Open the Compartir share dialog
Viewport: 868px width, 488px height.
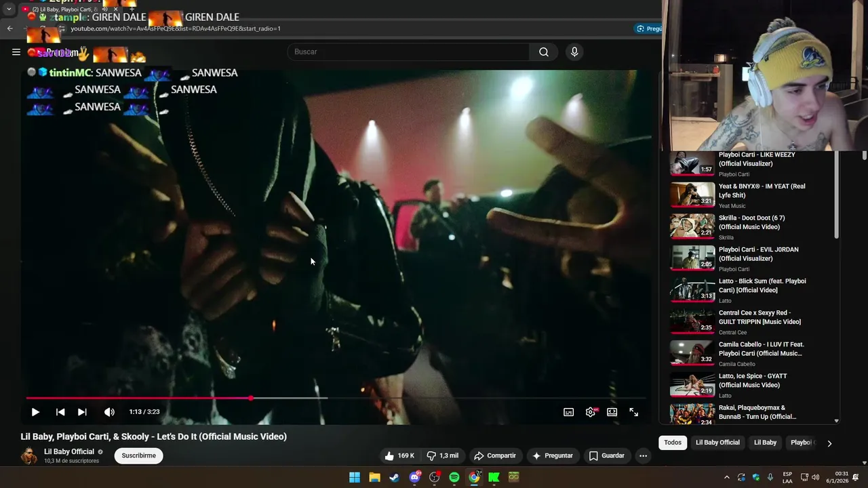[495, 455]
